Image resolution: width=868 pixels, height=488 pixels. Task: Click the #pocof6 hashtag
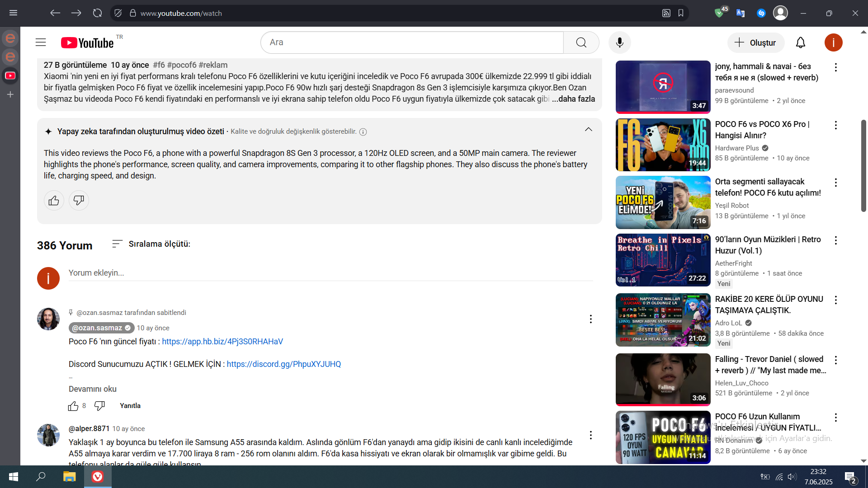coord(182,65)
